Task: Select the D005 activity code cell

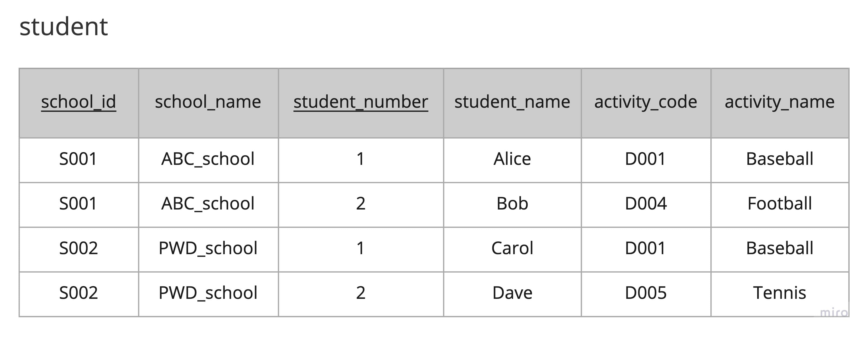Action: click(646, 293)
